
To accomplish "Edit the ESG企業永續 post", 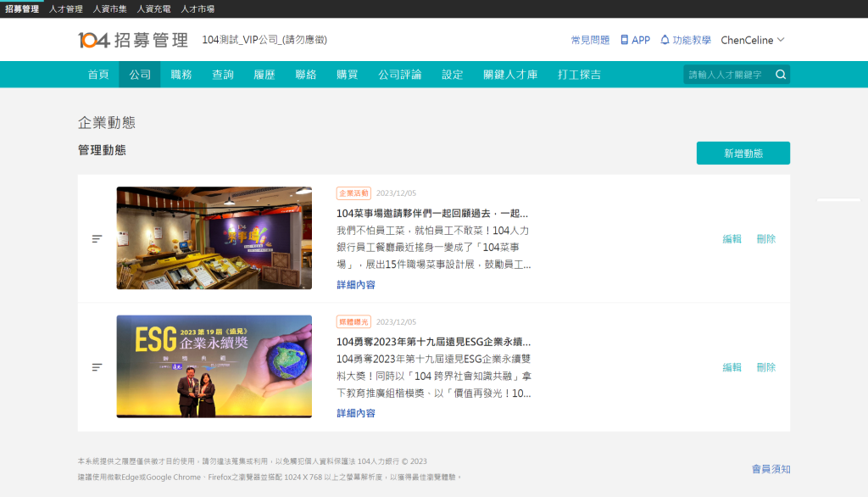I will pos(732,367).
